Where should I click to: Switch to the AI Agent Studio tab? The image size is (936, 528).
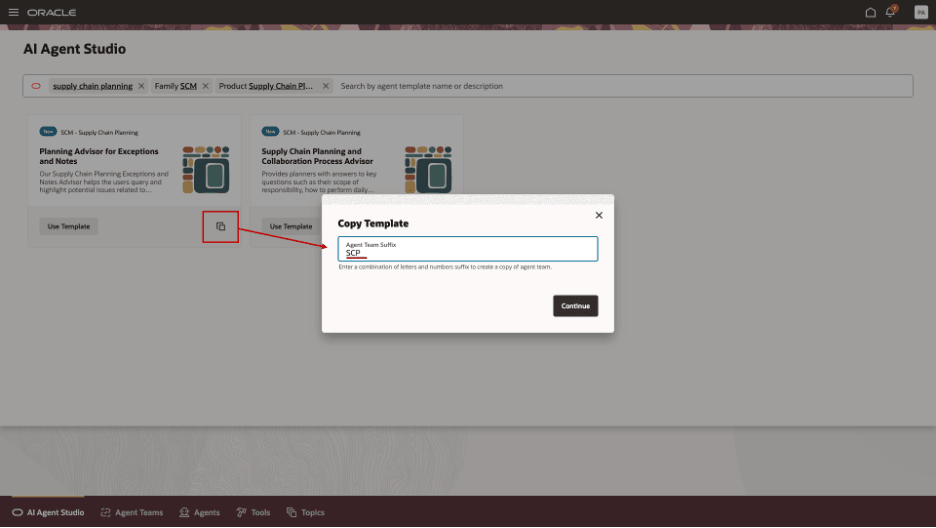[48, 512]
